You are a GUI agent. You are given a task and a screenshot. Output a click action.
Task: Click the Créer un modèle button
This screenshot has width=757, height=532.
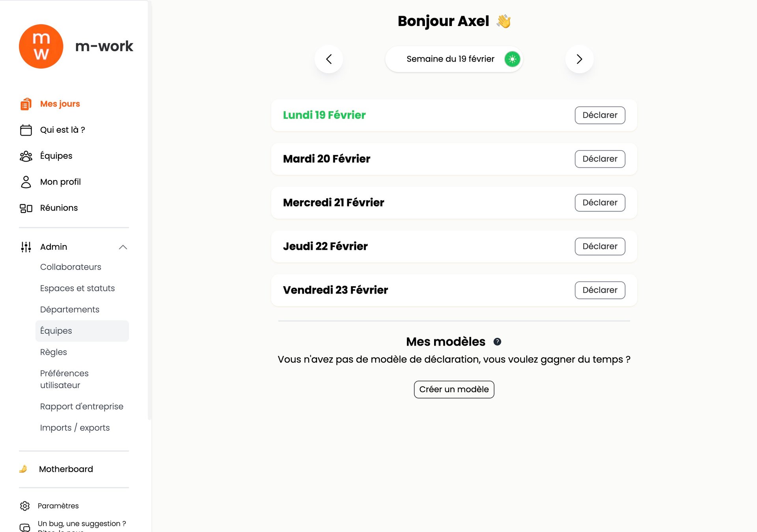pos(454,389)
